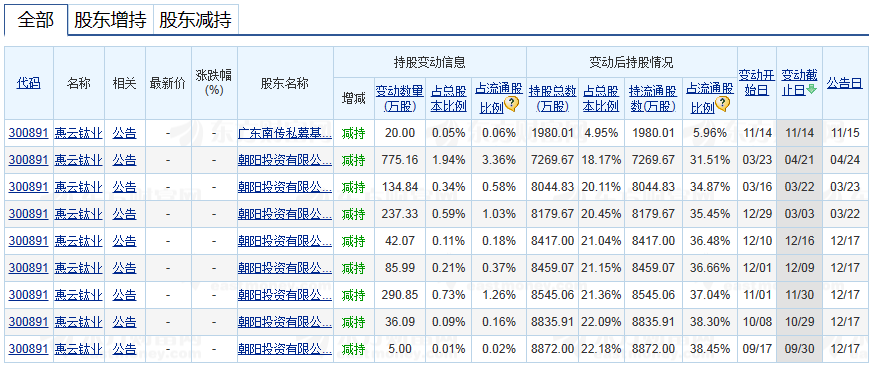Click the 20.45% cell
Screen dimensions: 871x366
tap(601, 214)
